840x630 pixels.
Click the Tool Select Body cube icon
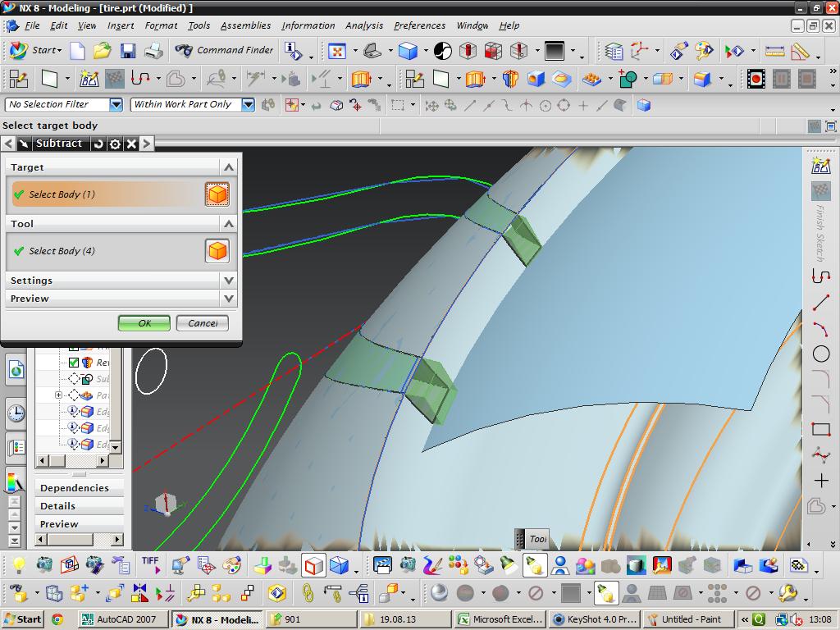(217, 251)
